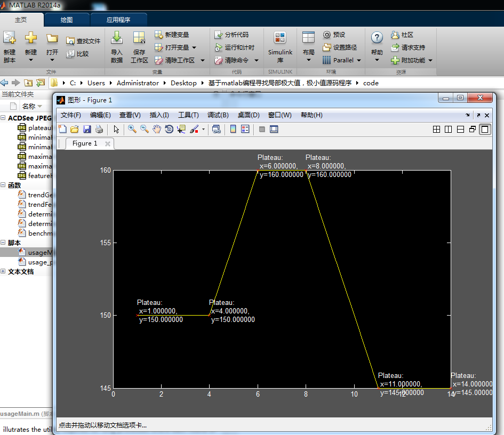
Task: Click the back navigation arrow in address bar
Action: tap(4, 83)
